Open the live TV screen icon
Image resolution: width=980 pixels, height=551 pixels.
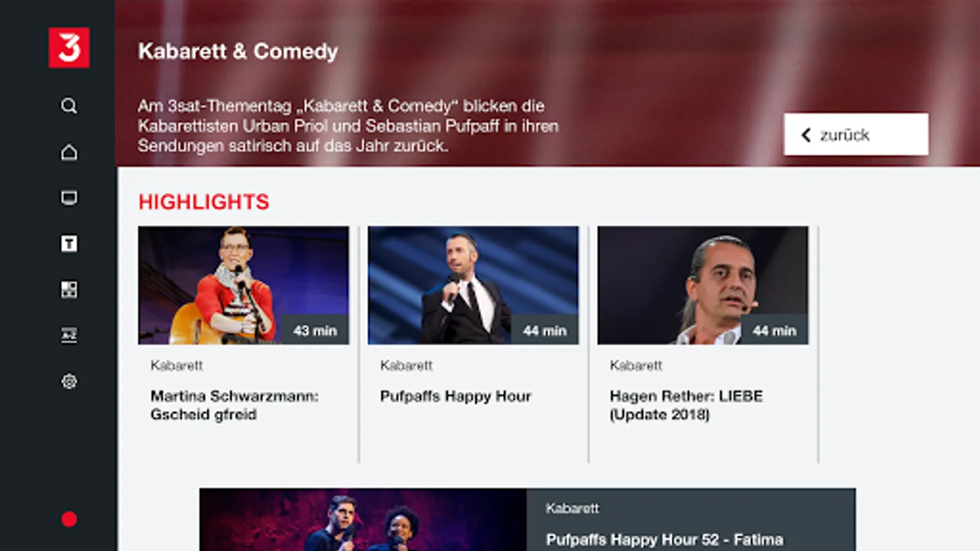point(69,198)
